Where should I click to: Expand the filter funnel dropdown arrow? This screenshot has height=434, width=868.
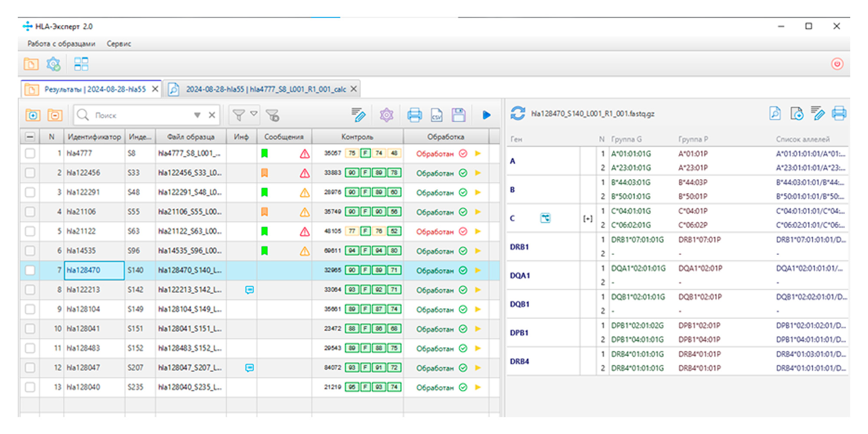254,114
